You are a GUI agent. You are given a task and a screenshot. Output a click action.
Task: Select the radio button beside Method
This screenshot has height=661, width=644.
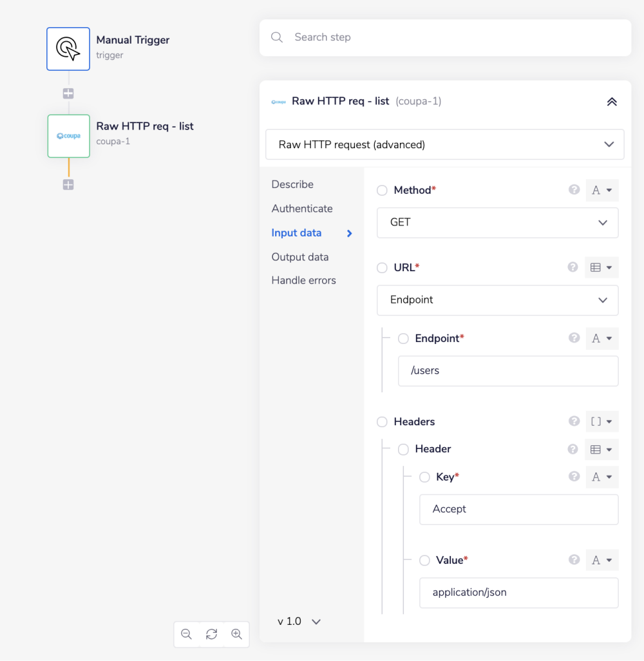[382, 191]
